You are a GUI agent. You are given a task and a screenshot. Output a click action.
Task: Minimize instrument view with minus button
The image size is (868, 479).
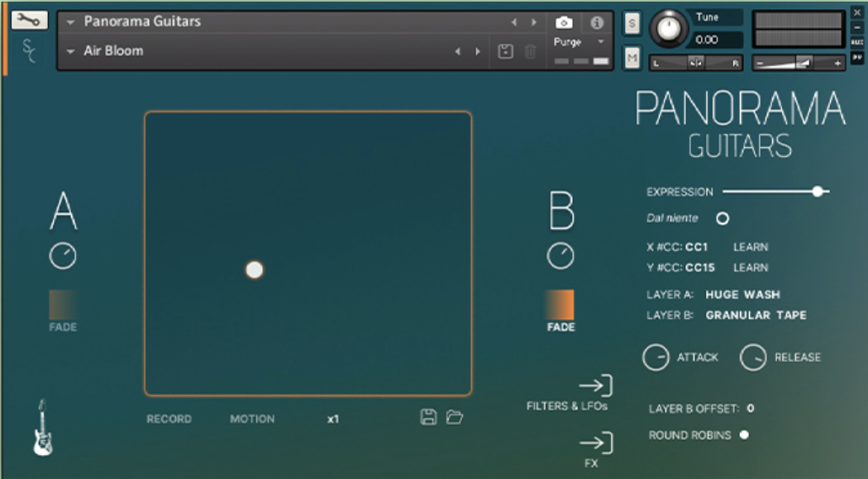pyautogui.click(x=857, y=27)
